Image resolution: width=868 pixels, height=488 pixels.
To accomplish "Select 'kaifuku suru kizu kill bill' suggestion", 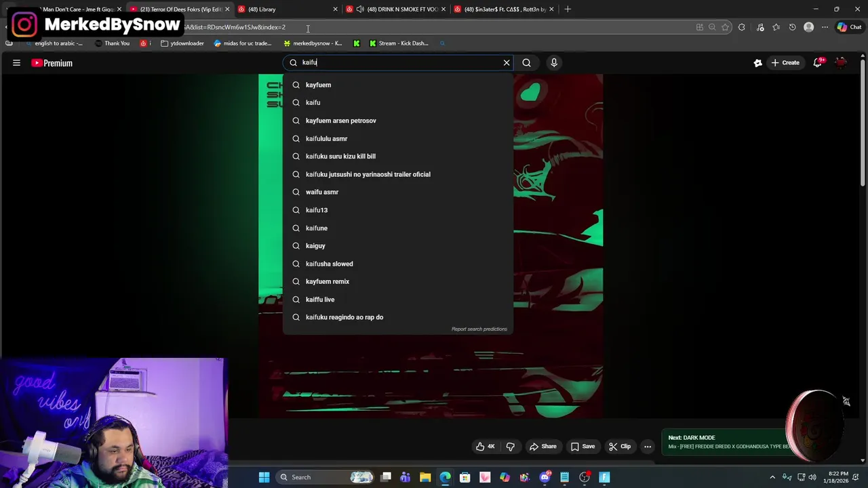I will [x=398, y=157].
